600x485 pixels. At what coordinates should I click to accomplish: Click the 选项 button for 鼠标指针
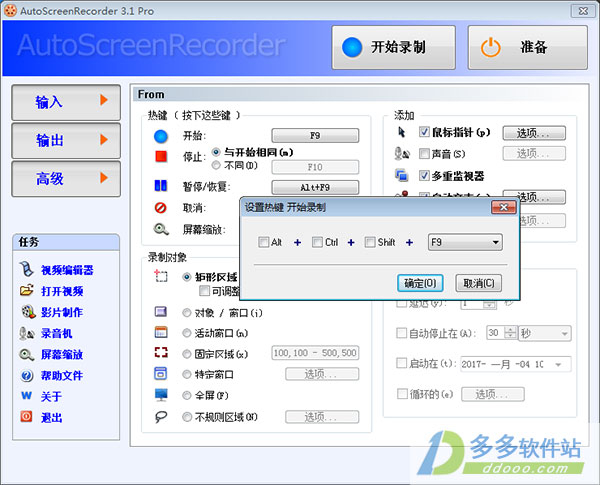click(534, 133)
